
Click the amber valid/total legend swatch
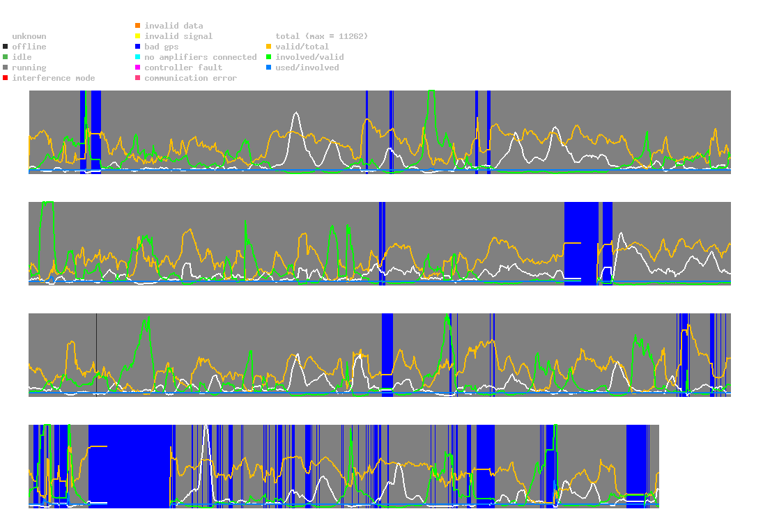coord(268,47)
